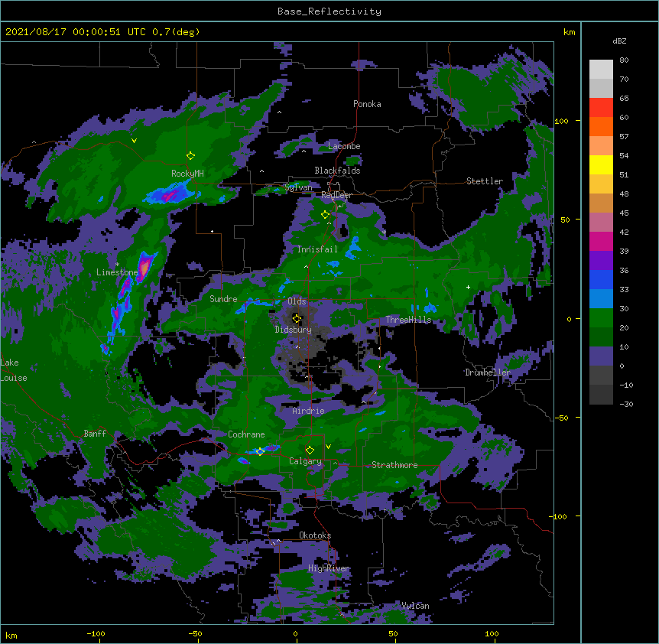The width and height of the screenshot is (659, 644).
Task: Click the Ponoka town label
Action: coord(367,104)
